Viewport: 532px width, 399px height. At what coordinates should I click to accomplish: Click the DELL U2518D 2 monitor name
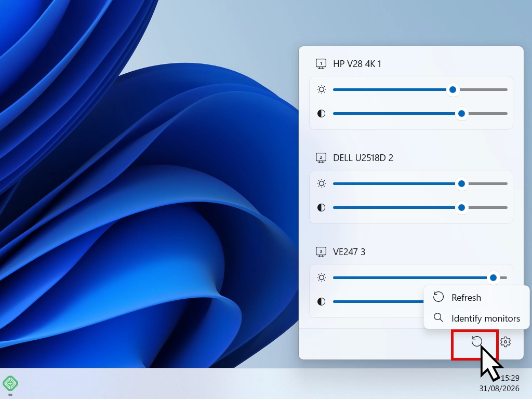[363, 158]
